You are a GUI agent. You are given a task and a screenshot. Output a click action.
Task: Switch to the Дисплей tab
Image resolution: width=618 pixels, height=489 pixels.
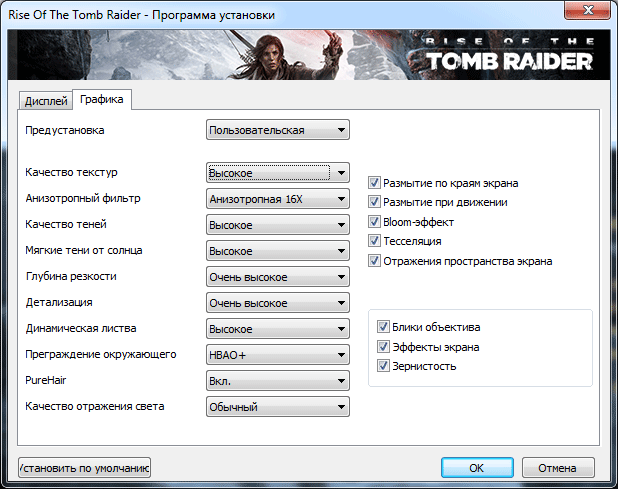46,101
